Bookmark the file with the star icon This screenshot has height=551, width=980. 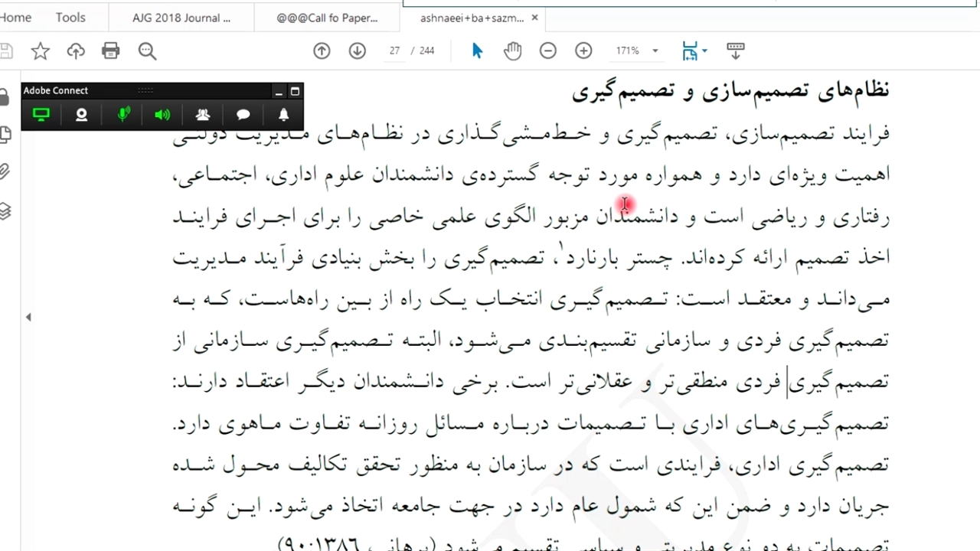click(40, 51)
